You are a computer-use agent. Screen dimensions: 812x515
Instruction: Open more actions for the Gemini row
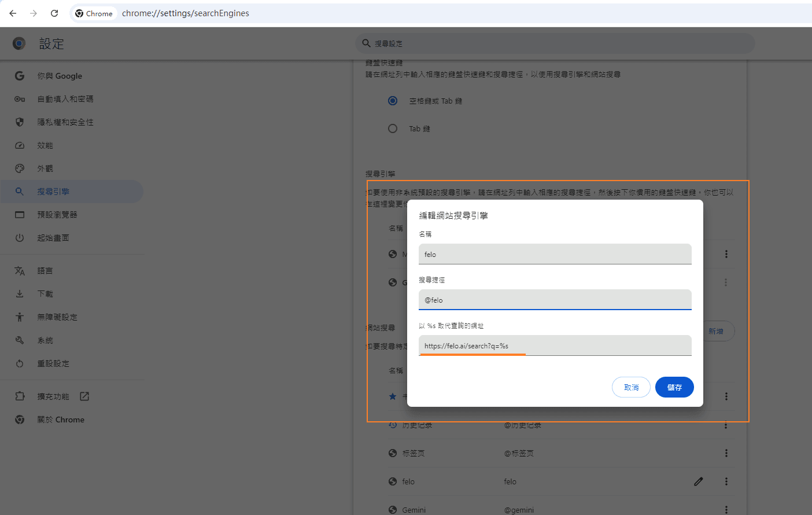[x=726, y=510]
